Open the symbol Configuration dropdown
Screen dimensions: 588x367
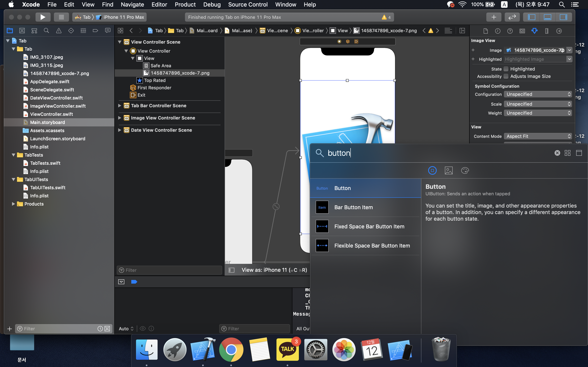point(537,94)
